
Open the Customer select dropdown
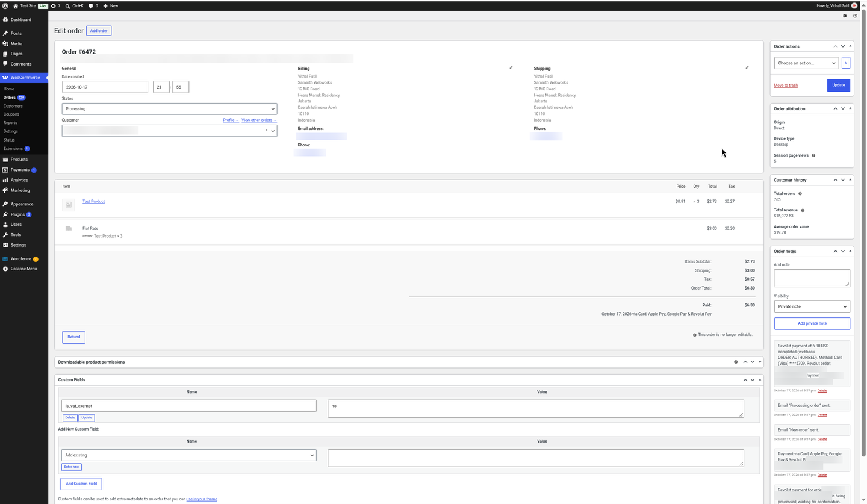169,131
